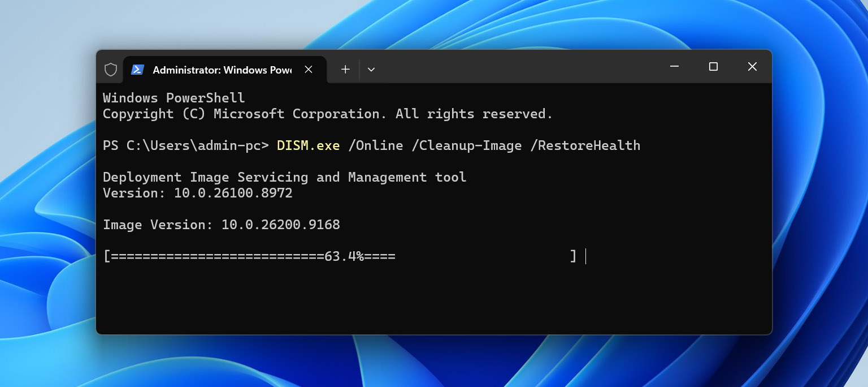Click the 'Windows PowerShell' header line

(x=174, y=98)
